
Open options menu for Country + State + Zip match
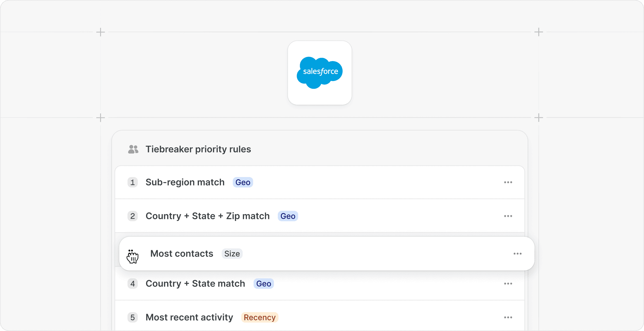pos(508,216)
